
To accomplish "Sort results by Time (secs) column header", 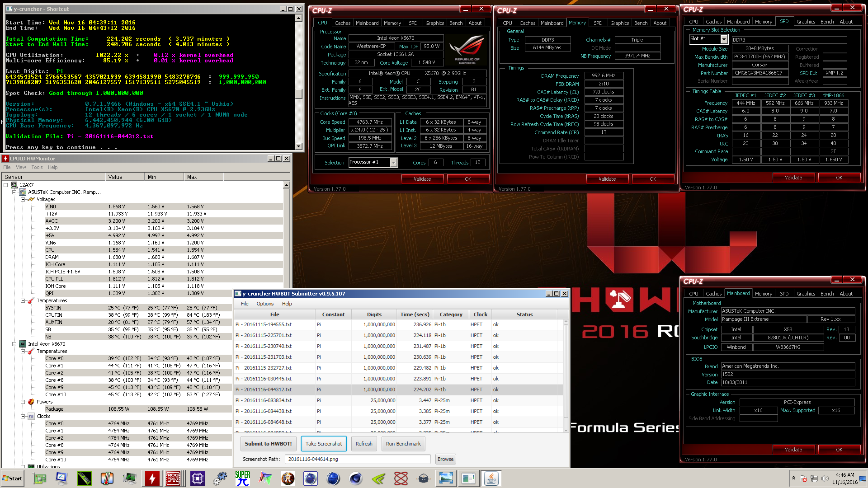I will tap(415, 314).
